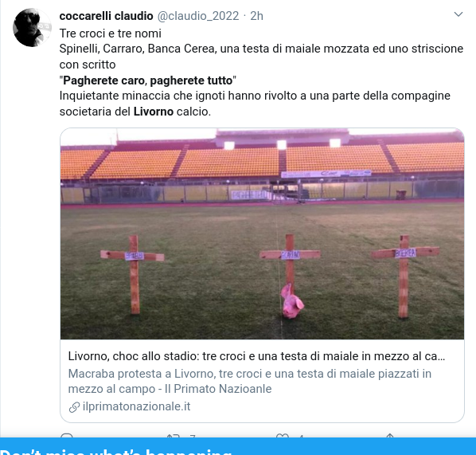Click the display name coccarelli claudio
This screenshot has height=455, width=476.
(x=106, y=16)
